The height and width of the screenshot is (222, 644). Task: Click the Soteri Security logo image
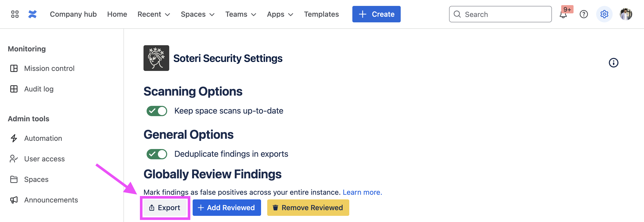(156, 58)
